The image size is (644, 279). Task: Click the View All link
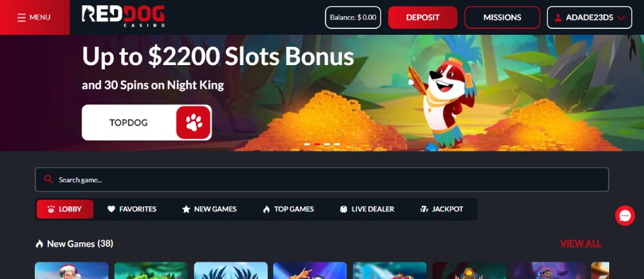[580, 244]
